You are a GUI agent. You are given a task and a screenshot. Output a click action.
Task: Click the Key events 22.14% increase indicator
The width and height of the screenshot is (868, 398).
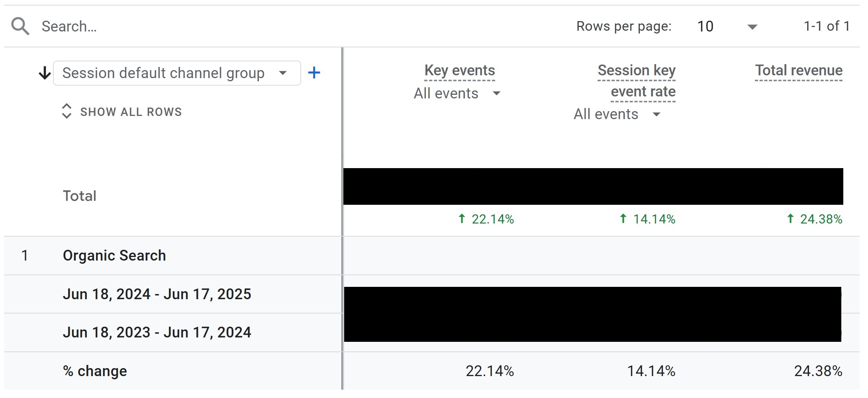486,219
